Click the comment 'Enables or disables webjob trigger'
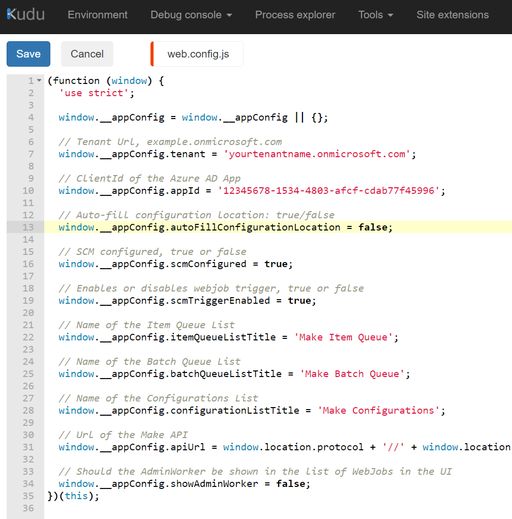Image resolution: width=512 pixels, height=519 pixels. tap(211, 289)
